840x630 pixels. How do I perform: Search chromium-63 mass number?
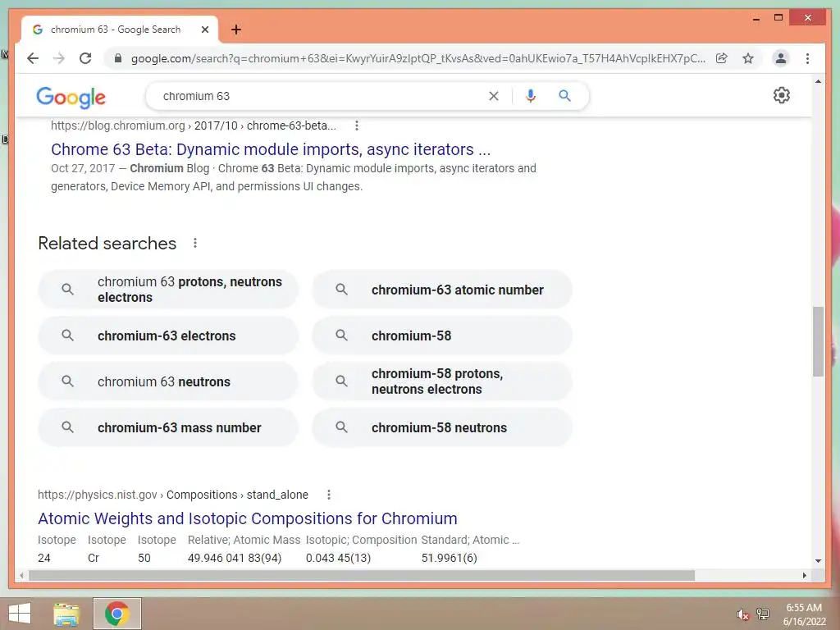click(x=167, y=427)
